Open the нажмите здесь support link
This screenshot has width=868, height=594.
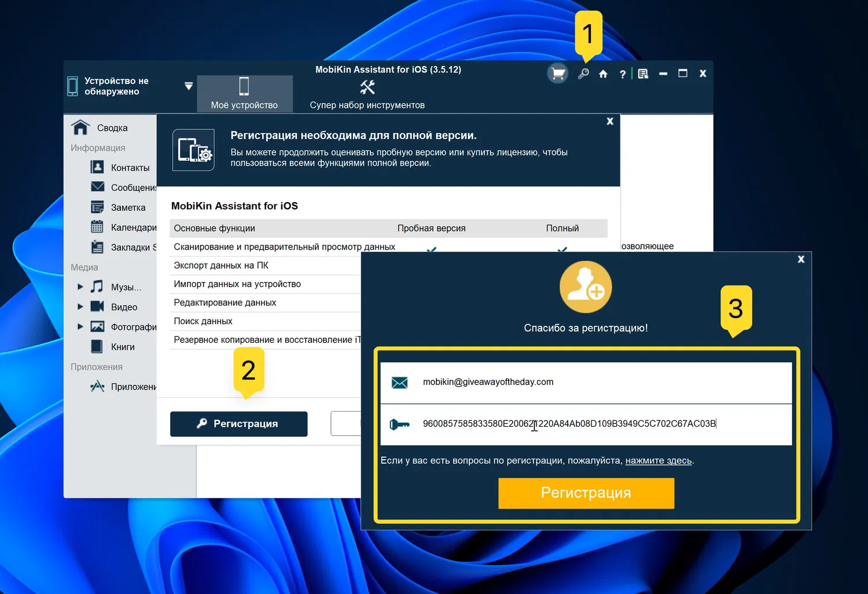click(658, 460)
